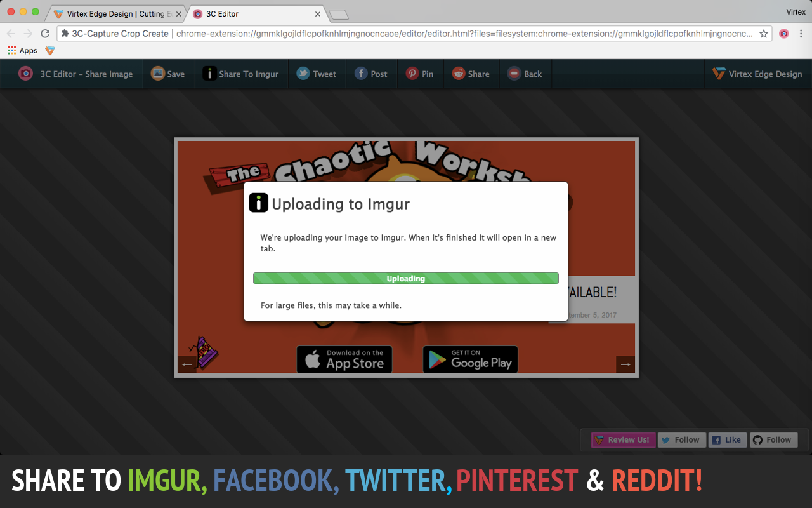Click the Share To Imgur icon

pyautogui.click(x=210, y=74)
